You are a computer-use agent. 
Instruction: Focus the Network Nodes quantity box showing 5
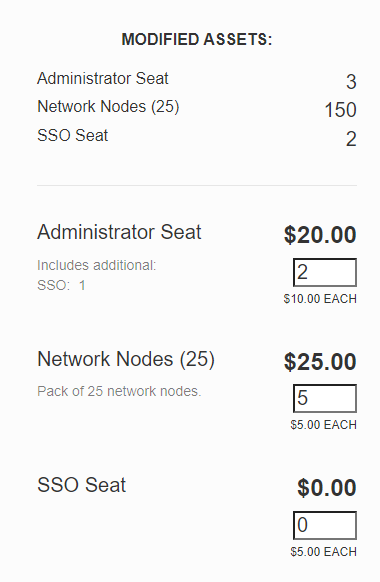(325, 398)
